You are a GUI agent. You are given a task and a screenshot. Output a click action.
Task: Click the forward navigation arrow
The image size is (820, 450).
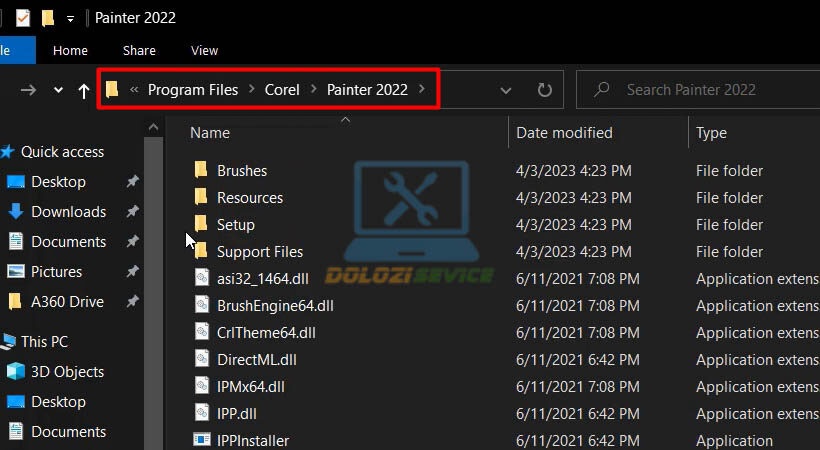click(x=28, y=90)
